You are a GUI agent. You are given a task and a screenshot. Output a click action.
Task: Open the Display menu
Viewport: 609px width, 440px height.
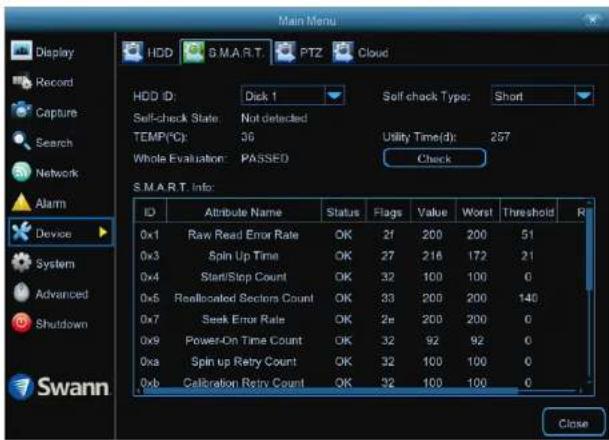tap(55, 52)
